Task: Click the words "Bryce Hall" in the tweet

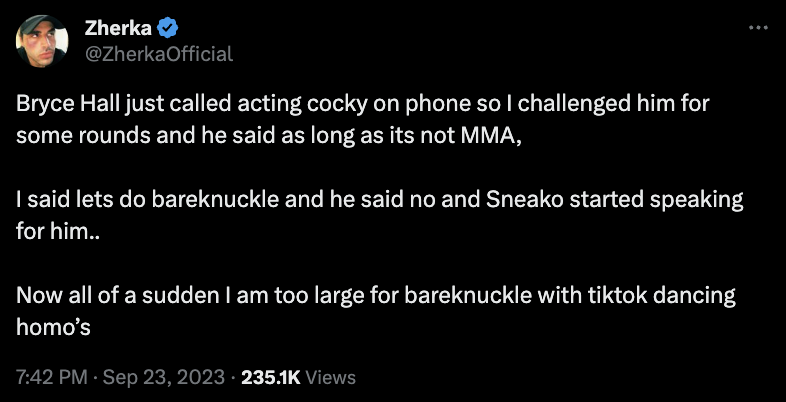Action: 60,105
